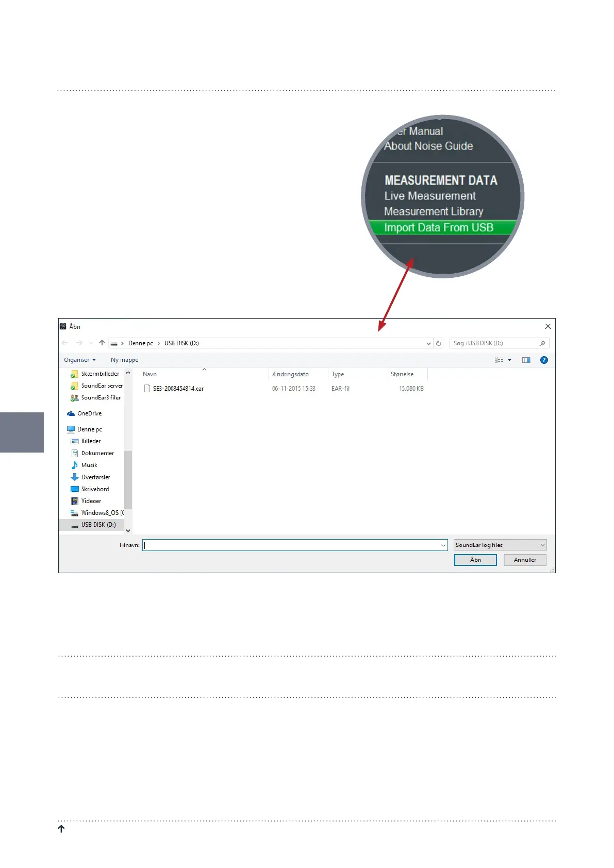Select OneDrive in navigation pane
This screenshot has height=868, width=614.
85,413
